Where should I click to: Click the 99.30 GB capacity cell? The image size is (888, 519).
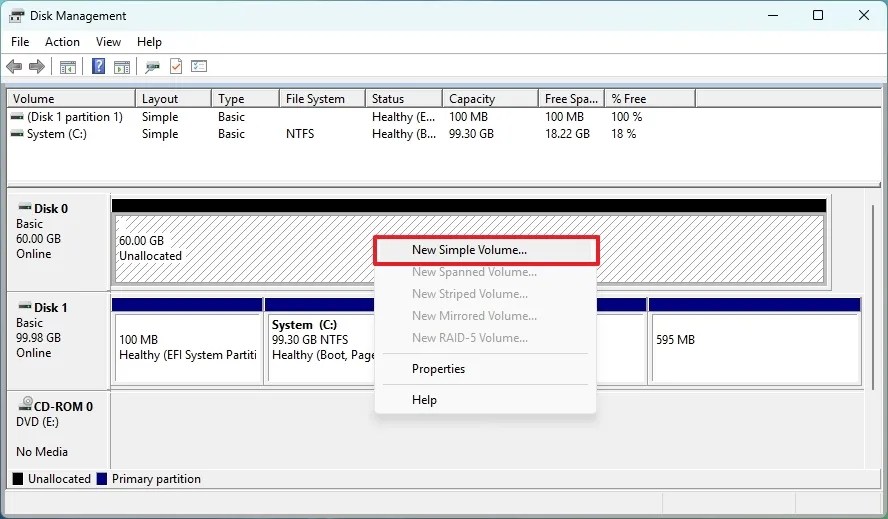click(471, 134)
